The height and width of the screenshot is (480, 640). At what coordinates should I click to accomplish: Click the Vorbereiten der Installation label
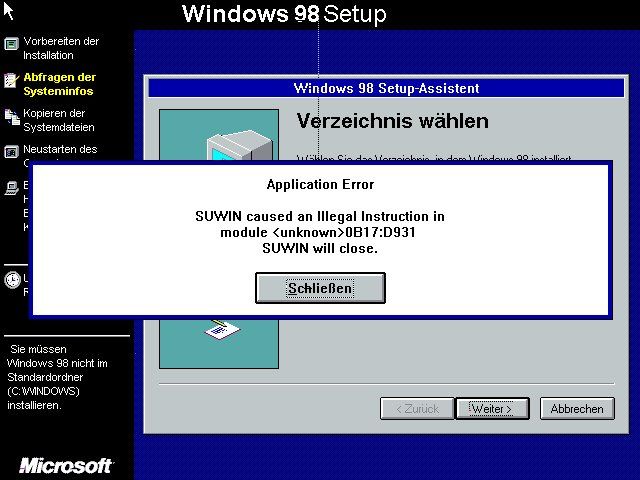coord(61,48)
